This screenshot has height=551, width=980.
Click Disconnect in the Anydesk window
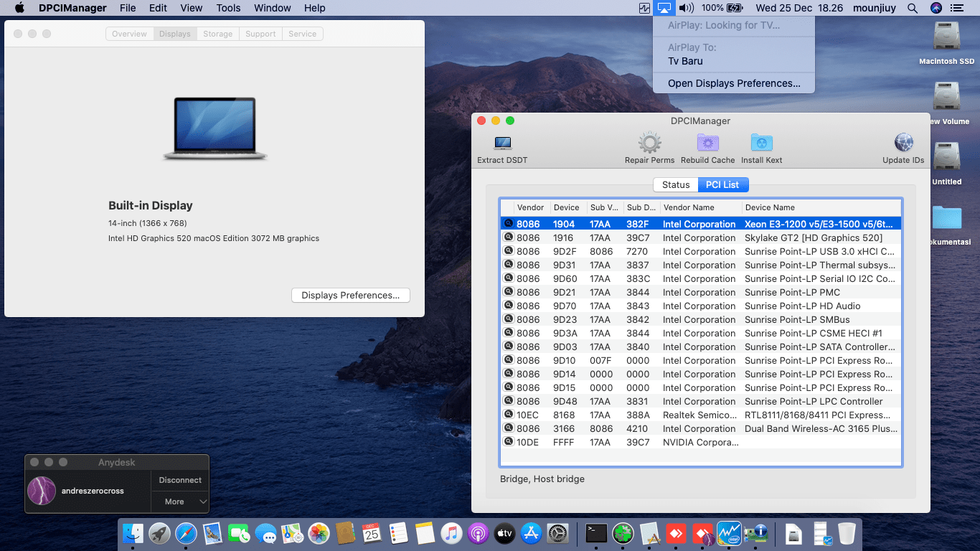click(180, 480)
